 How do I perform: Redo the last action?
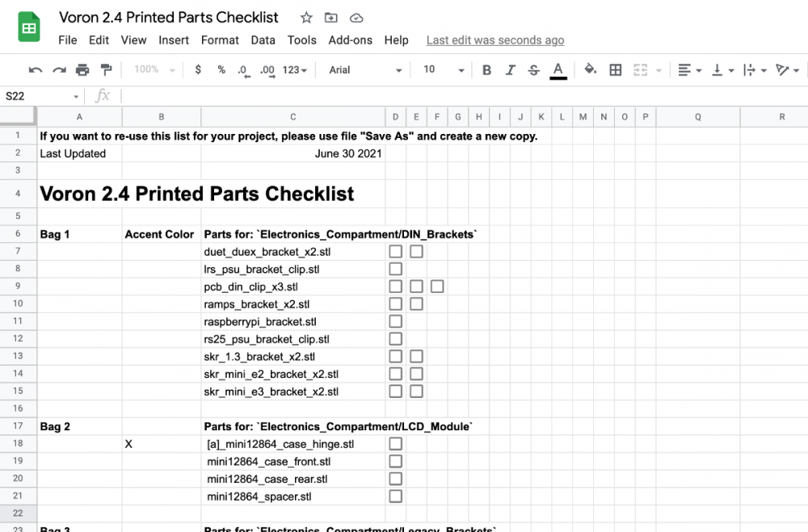coord(59,69)
